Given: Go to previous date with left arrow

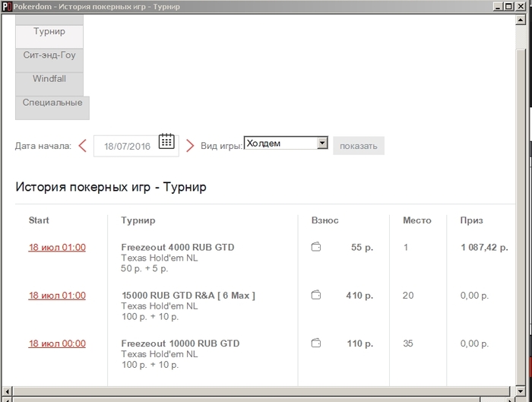Looking at the screenshot, I should (x=82, y=146).
